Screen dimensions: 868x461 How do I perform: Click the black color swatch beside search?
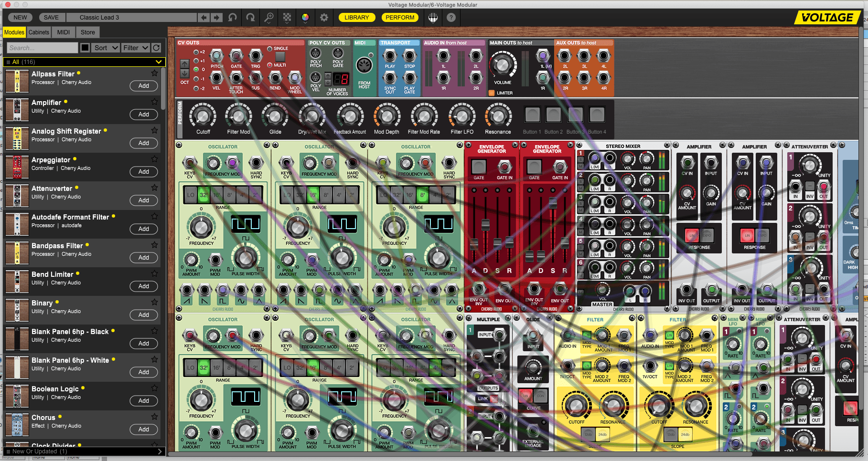click(x=85, y=48)
